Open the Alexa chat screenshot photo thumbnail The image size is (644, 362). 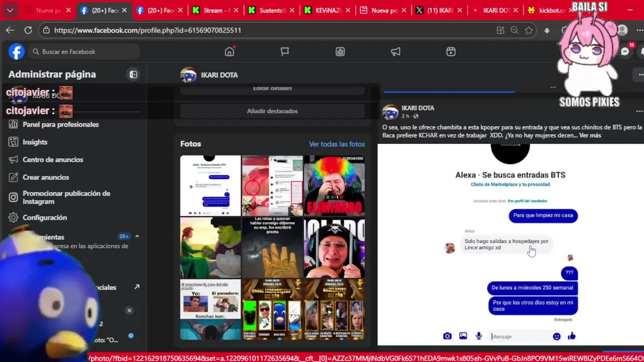[x=210, y=186]
